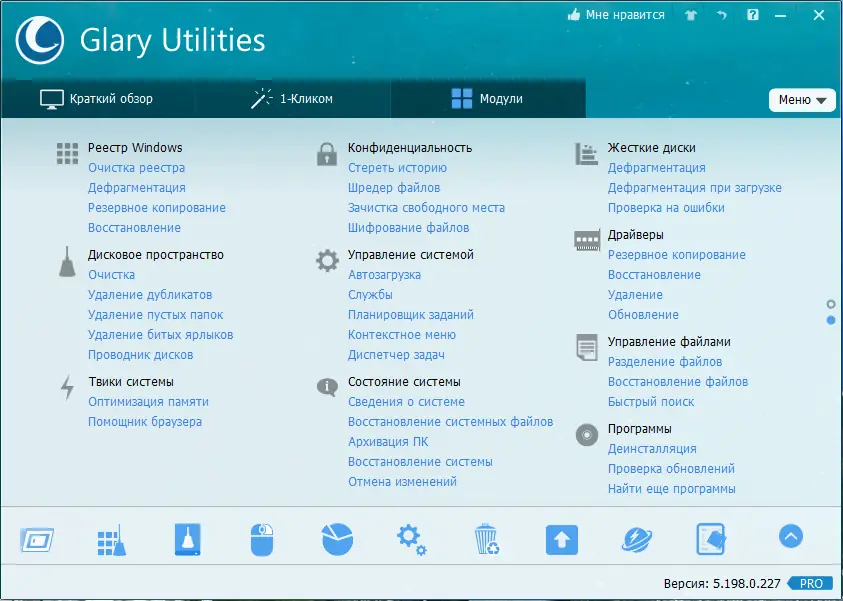Screen dimensions: 843x601
Task: Open Удаление пустых папок link
Action: click(x=155, y=315)
